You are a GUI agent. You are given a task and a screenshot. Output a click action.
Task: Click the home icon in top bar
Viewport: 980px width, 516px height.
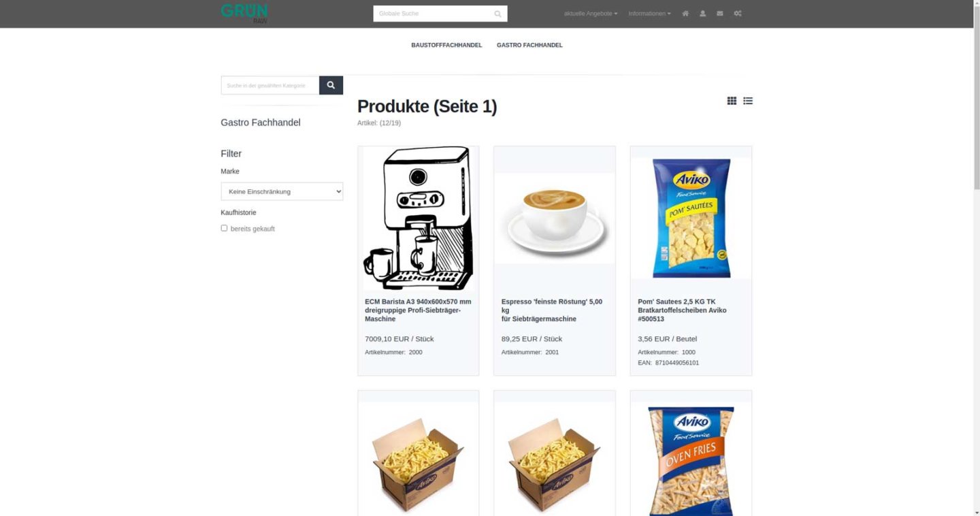pyautogui.click(x=685, y=14)
